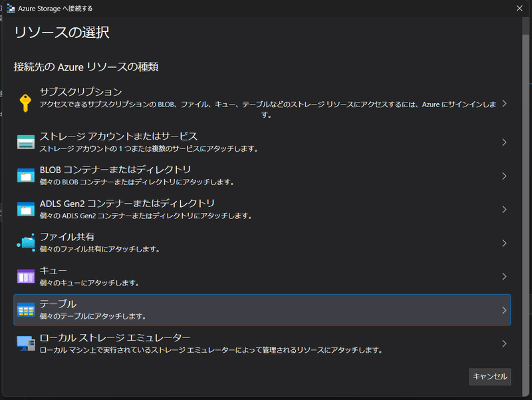
Task: Choose ローカル ストレージ エミュレーター option title
Action: pos(115,337)
